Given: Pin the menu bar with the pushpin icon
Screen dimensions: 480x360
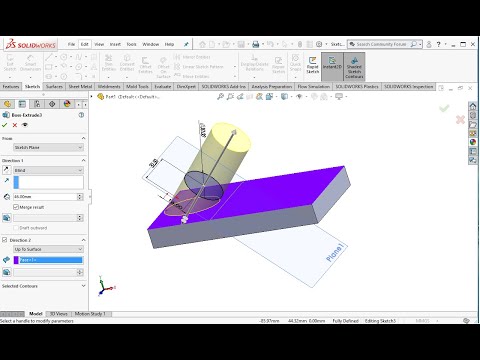Looking at the screenshot, I should tap(186, 44).
